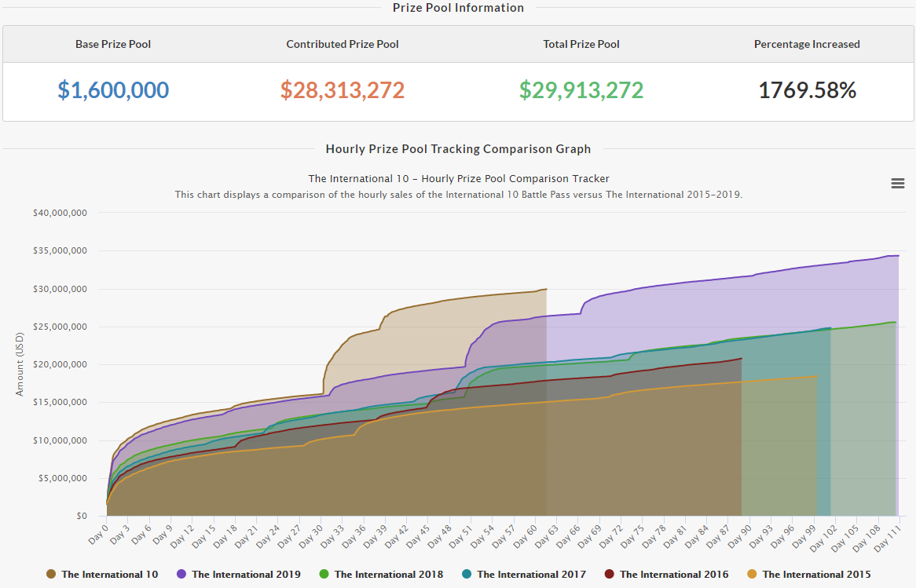916x588 pixels.
Task: Hide The International 2015 series
Action: point(816,574)
